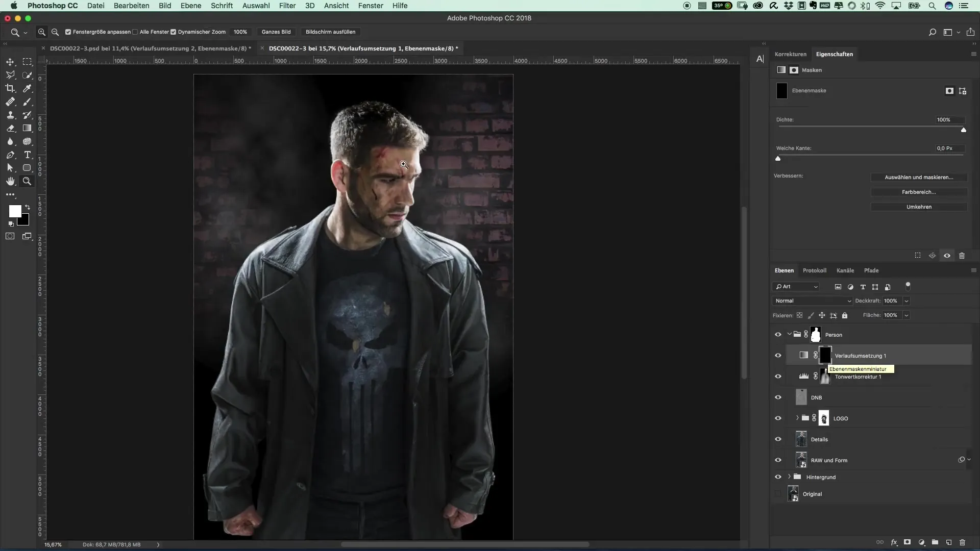Screen dimensions: 980x551
Task: Select the Brush tool
Action: tap(27, 102)
